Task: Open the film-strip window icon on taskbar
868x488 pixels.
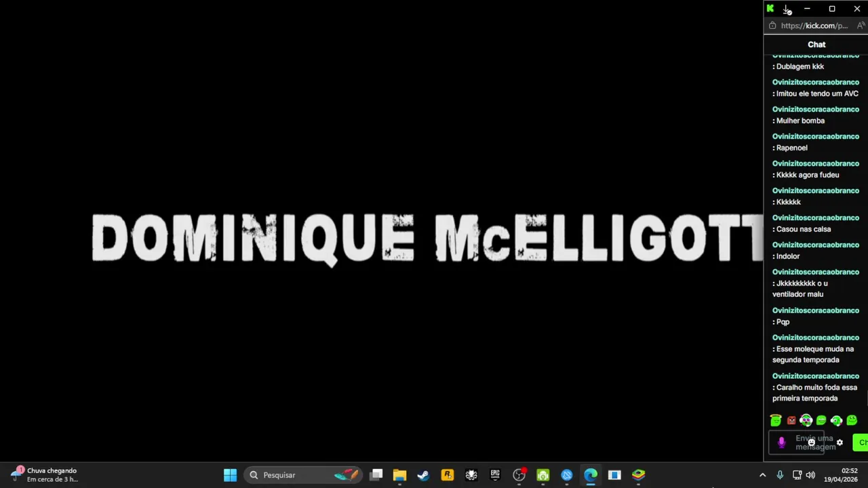Action: (x=614, y=475)
